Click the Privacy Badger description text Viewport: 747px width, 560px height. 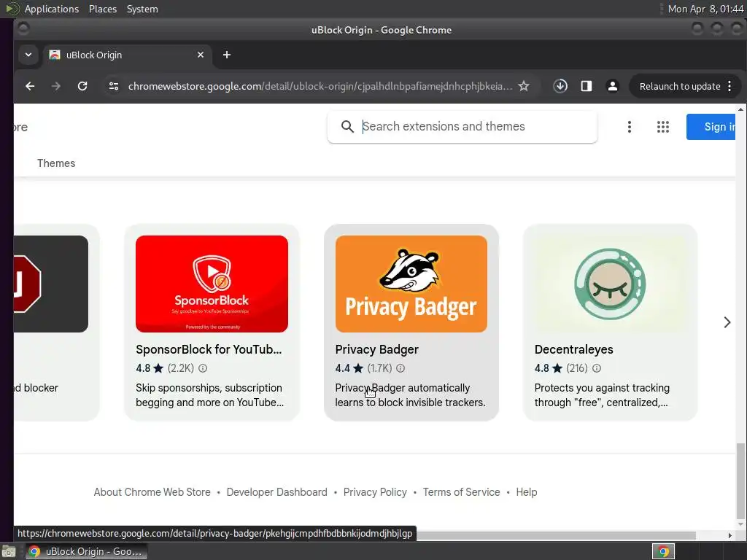point(410,395)
